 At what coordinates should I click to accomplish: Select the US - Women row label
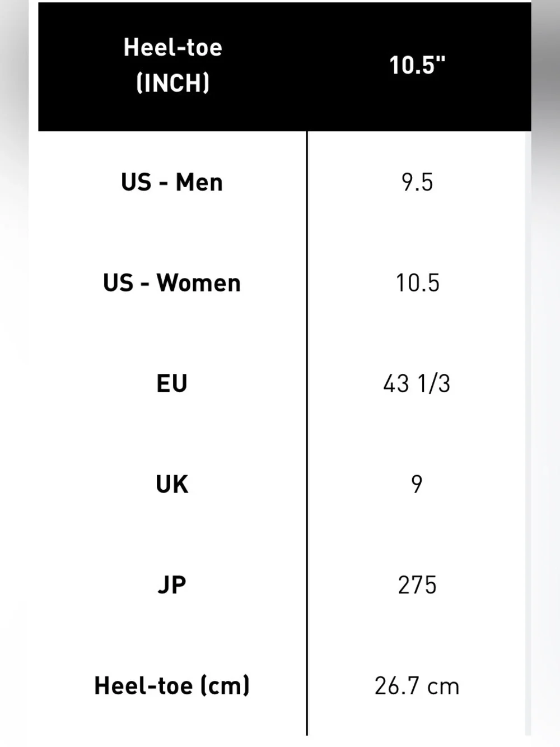(x=172, y=283)
